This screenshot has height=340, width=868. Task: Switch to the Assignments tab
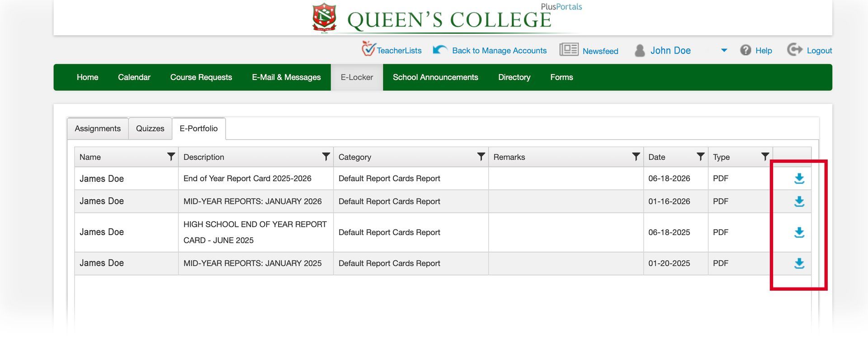click(98, 128)
